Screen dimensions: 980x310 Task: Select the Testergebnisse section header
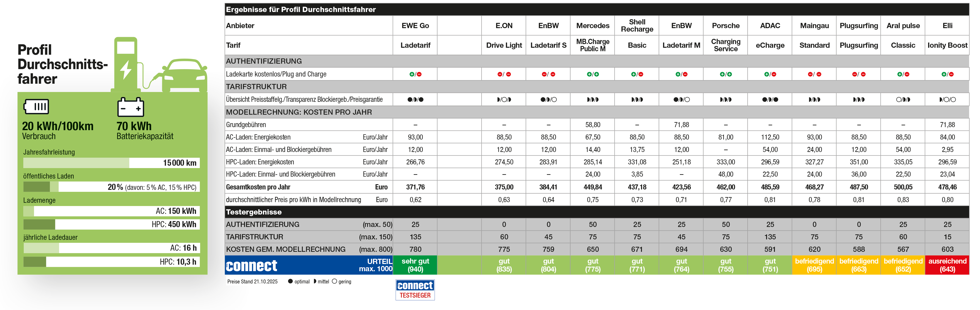point(254,212)
